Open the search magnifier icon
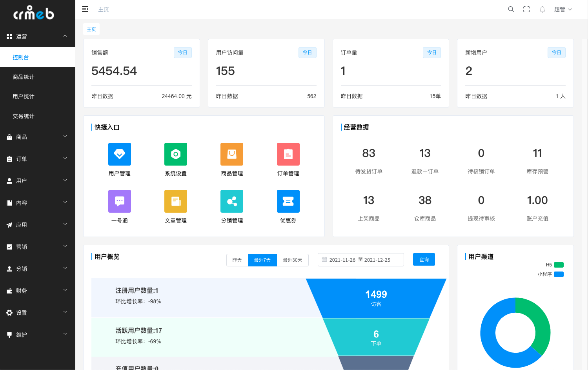Image resolution: width=588 pixels, height=370 pixels. pyautogui.click(x=511, y=9)
